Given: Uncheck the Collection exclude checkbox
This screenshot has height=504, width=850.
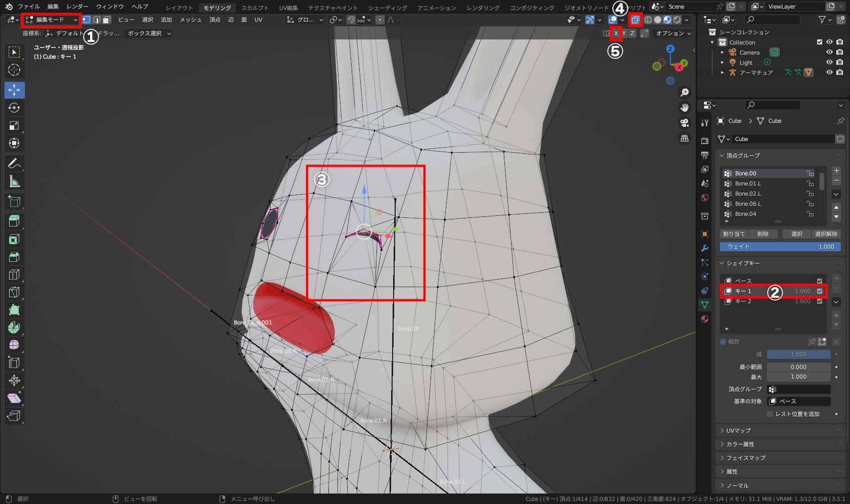Looking at the screenshot, I should pyautogui.click(x=820, y=42).
